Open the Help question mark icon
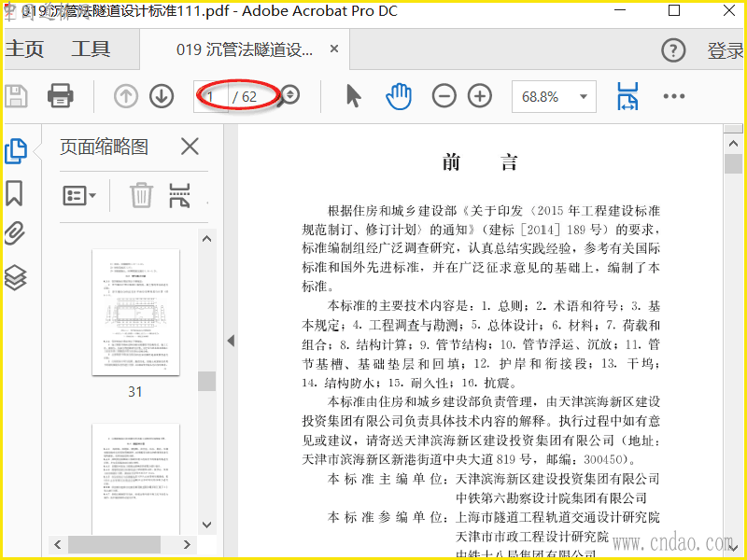This screenshot has width=747, height=560. point(673,50)
